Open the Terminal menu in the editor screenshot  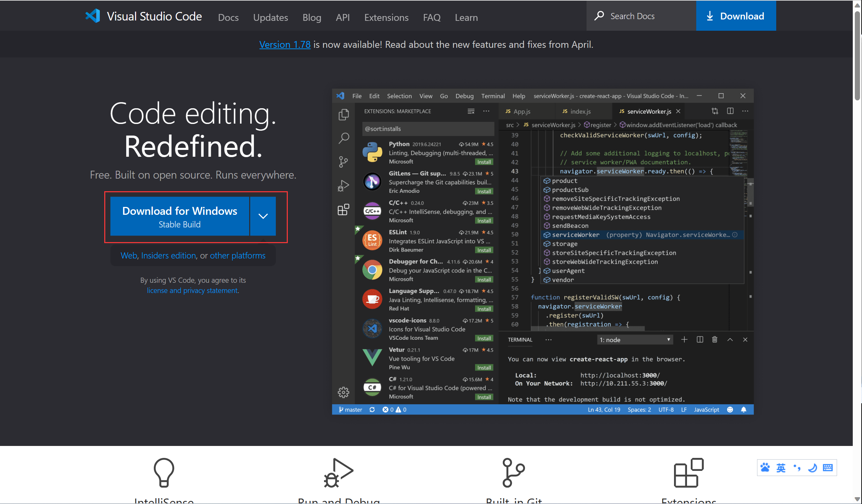pos(493,96)
